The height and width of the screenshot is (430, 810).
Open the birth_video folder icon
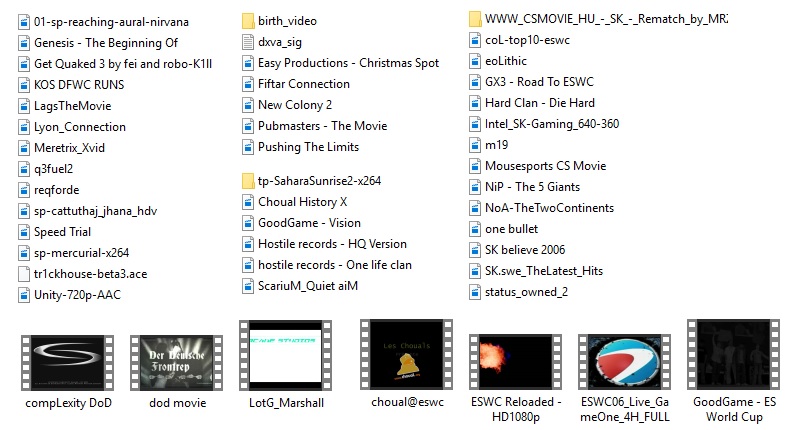point(248,21)
